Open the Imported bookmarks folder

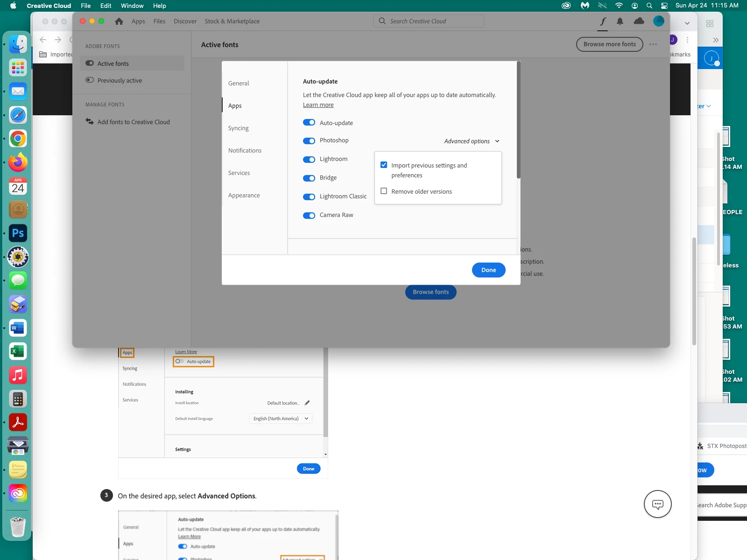point(56,54)
